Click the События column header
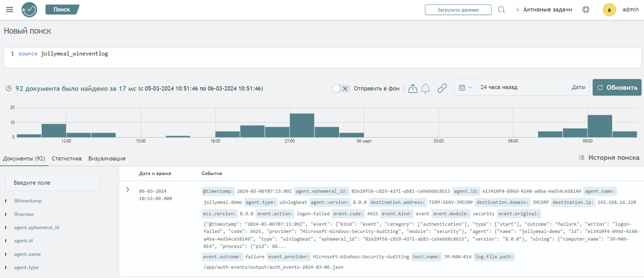 coord(212,173)
